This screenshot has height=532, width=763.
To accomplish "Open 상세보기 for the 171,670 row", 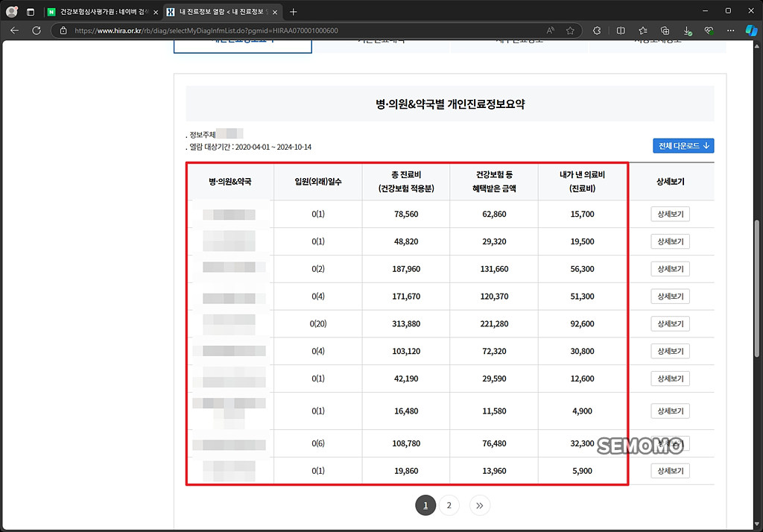I will [670, 297].
